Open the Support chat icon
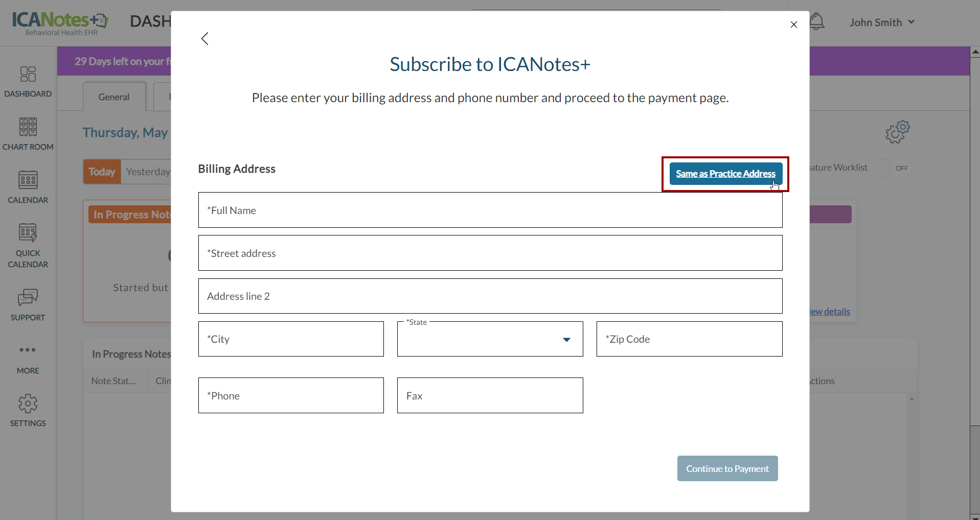The image size is (980, 520). (28, 298)
